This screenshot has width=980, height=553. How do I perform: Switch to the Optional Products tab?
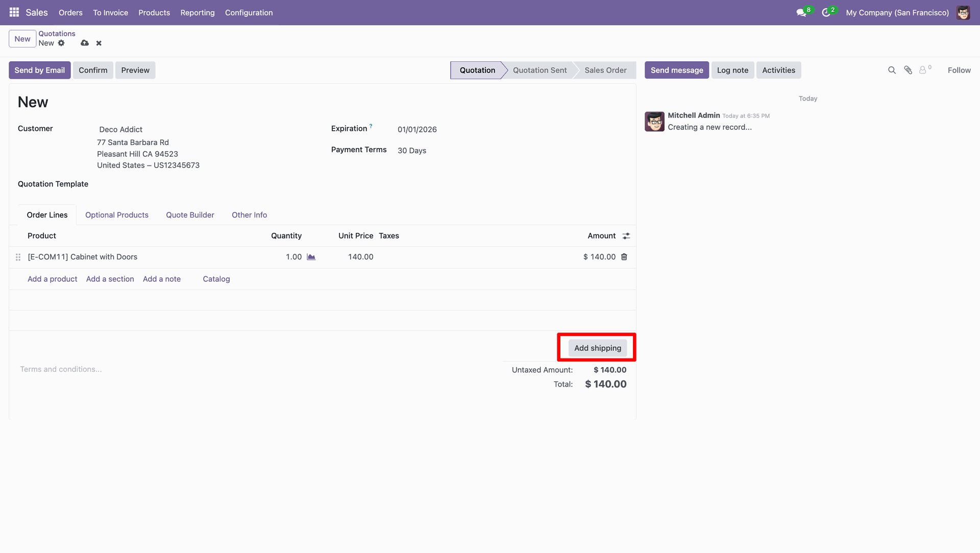coord(116,215)
